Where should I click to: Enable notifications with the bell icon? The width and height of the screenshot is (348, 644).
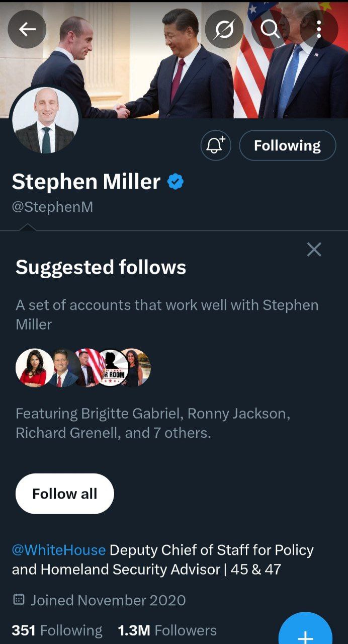216,146
